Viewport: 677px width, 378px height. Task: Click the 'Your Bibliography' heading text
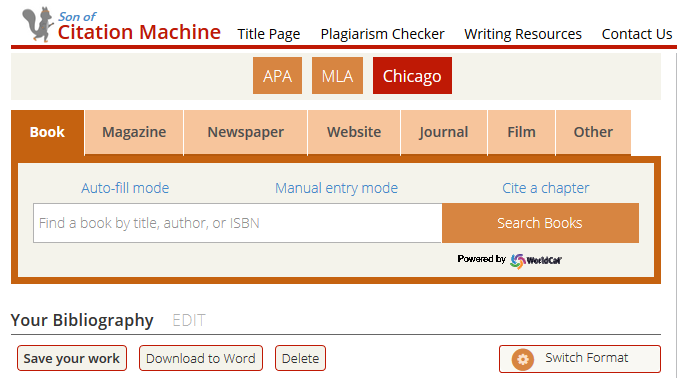point(82,321)
